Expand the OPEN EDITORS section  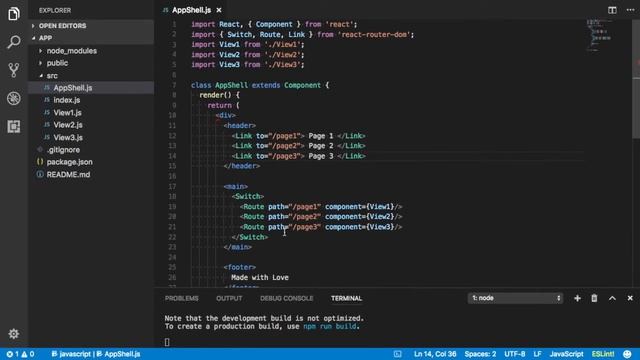pos(62,26)
